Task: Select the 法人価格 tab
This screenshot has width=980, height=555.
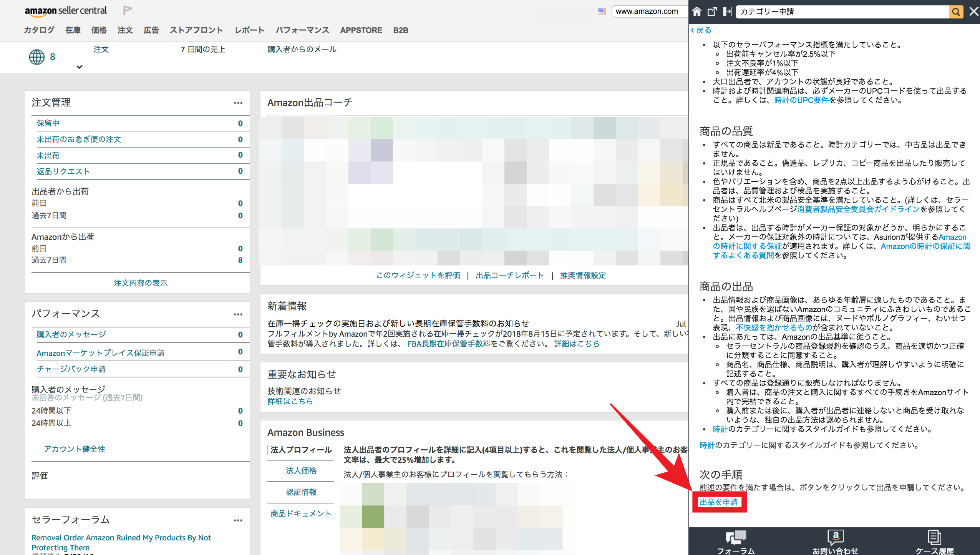Action: tap(301, 471)
